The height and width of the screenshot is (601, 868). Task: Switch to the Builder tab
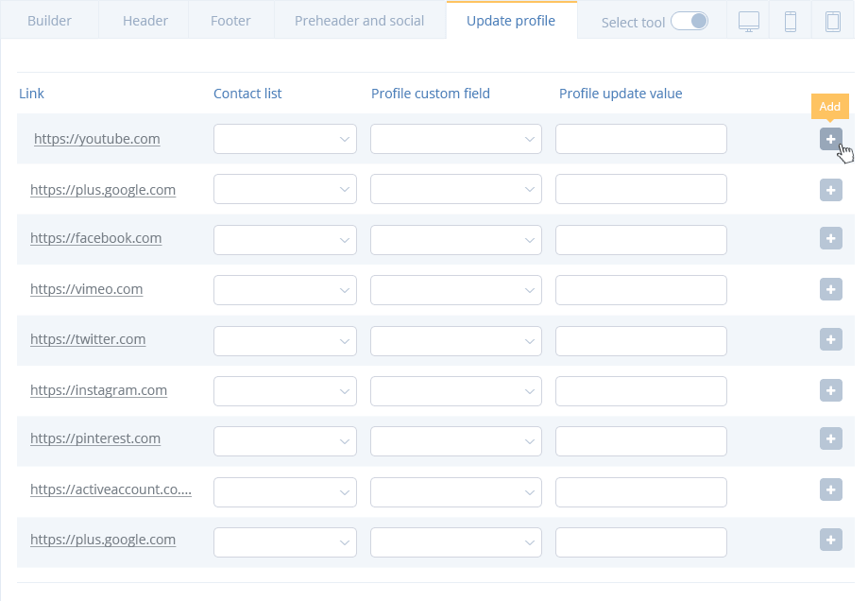pos(49,20)
